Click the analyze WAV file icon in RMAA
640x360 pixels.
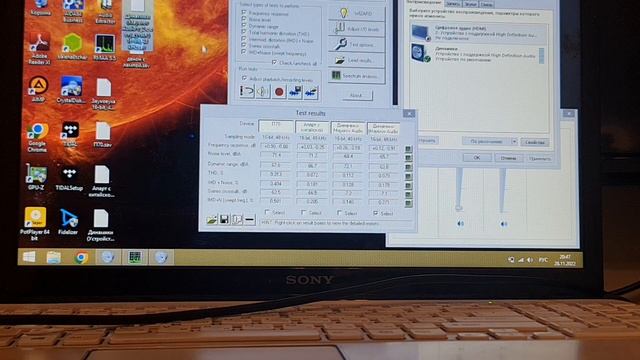[x=311, y=93]
